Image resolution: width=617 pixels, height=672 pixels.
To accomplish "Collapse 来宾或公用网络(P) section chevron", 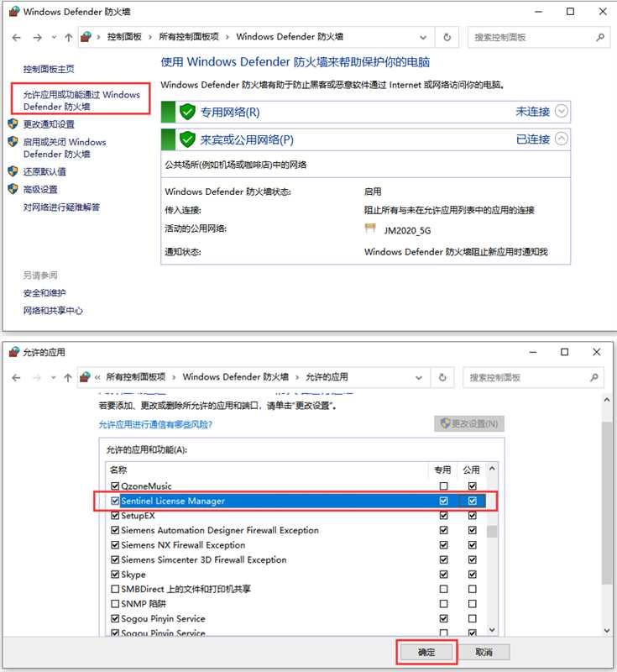I will click(x=562, y=139).
